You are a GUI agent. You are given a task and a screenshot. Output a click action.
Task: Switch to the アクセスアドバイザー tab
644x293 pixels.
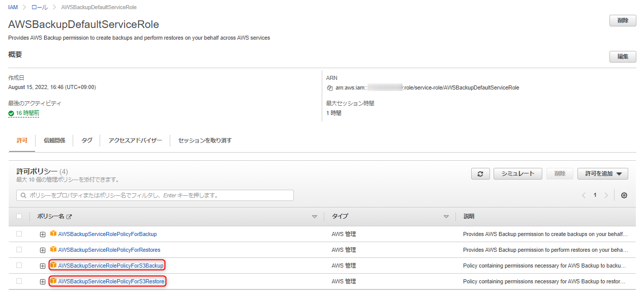point(135,140)
